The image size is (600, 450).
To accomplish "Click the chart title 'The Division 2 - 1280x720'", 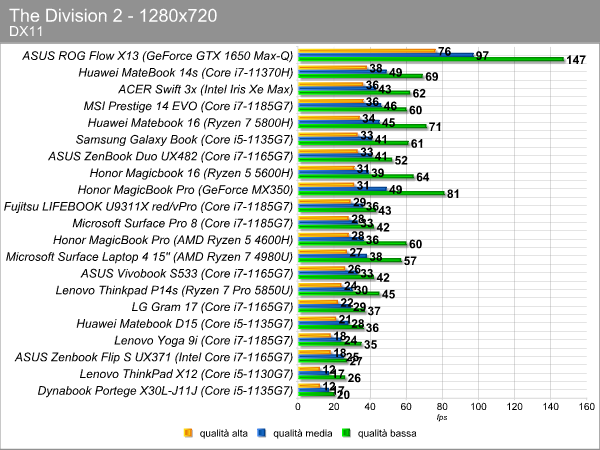I will 113,16.
